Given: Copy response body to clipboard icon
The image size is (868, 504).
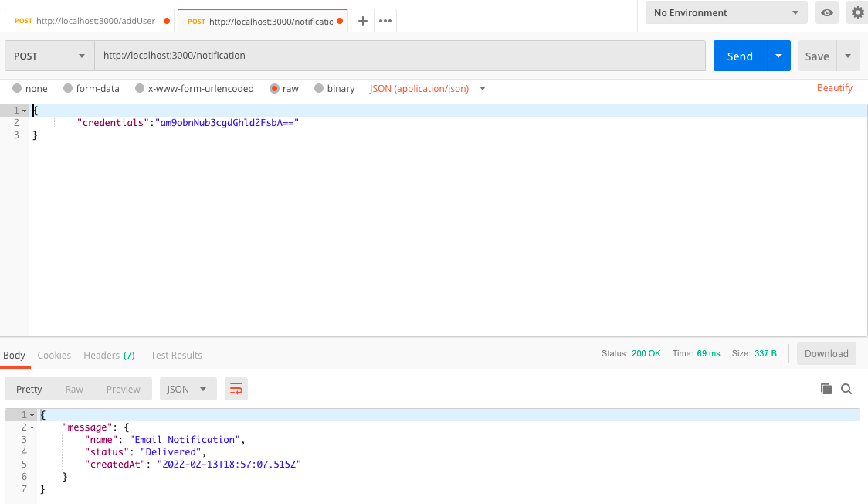Looking at the screenshot, I should pyautogui.click(x=826, y=389).
